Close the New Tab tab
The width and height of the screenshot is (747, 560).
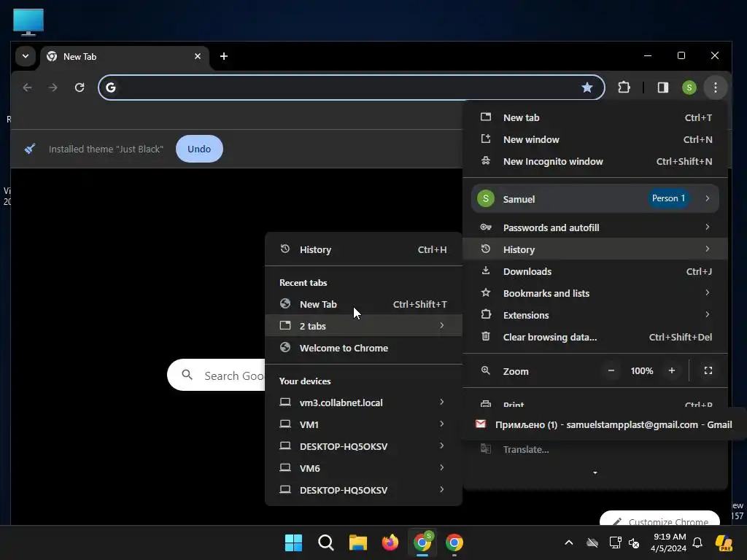tap(198, 56)
